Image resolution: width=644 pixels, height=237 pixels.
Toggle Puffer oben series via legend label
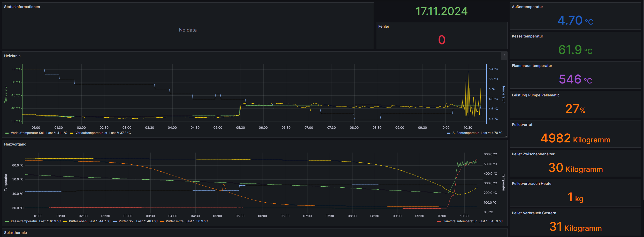[78, 221]
